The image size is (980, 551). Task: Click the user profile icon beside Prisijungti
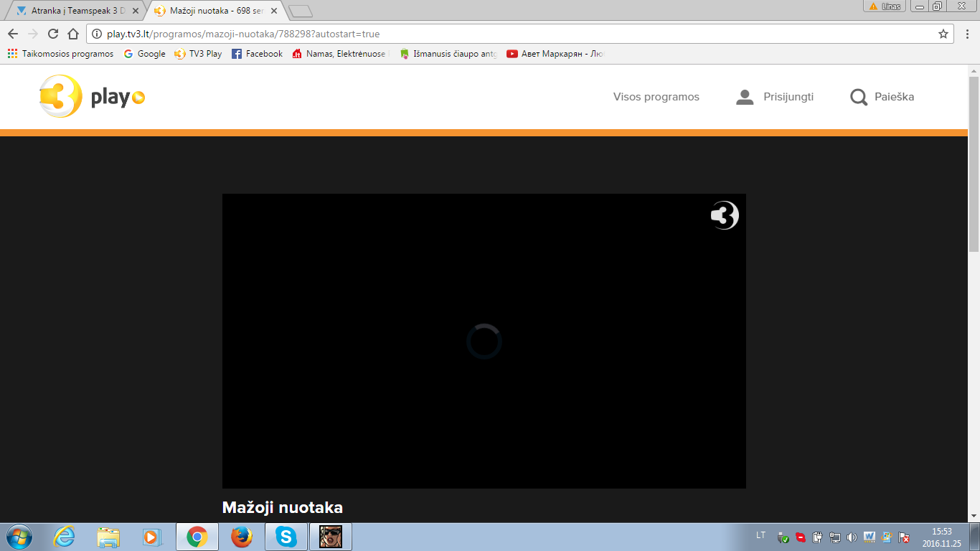pos(745,98)
